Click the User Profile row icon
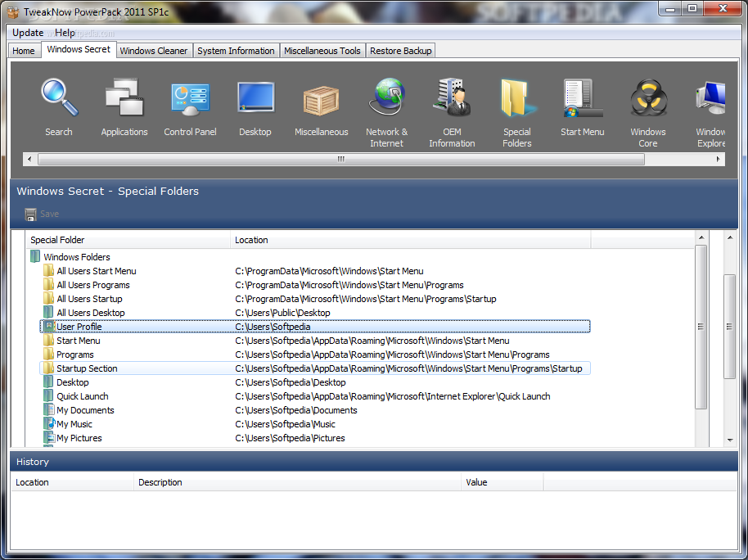This screenshot has width=748, height=560. pos(48,326)
